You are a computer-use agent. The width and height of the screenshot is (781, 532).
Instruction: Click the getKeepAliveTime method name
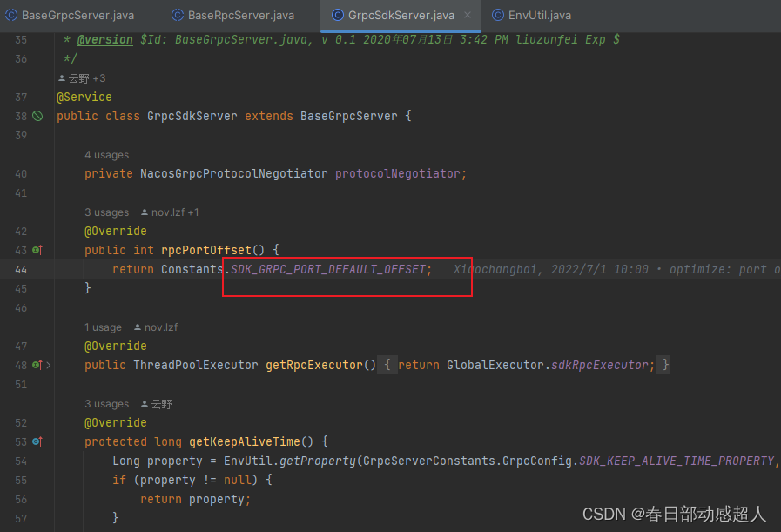(x=245, y=441)
